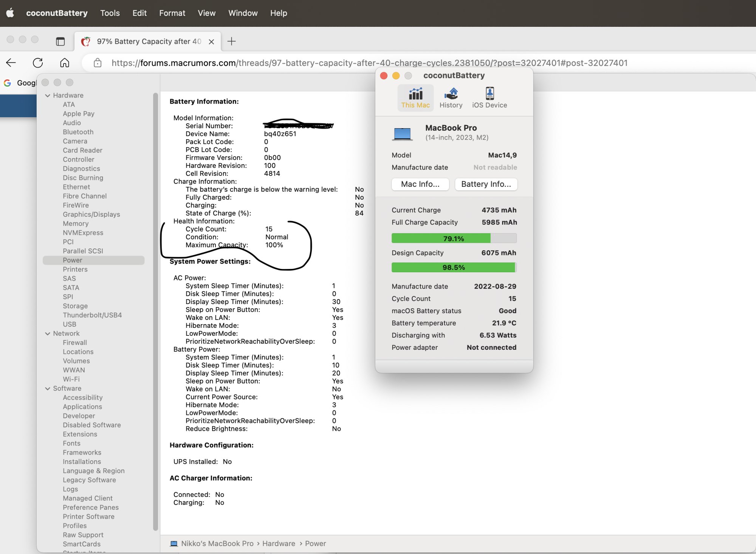Collapse the Network tree section

click(48, 334)
